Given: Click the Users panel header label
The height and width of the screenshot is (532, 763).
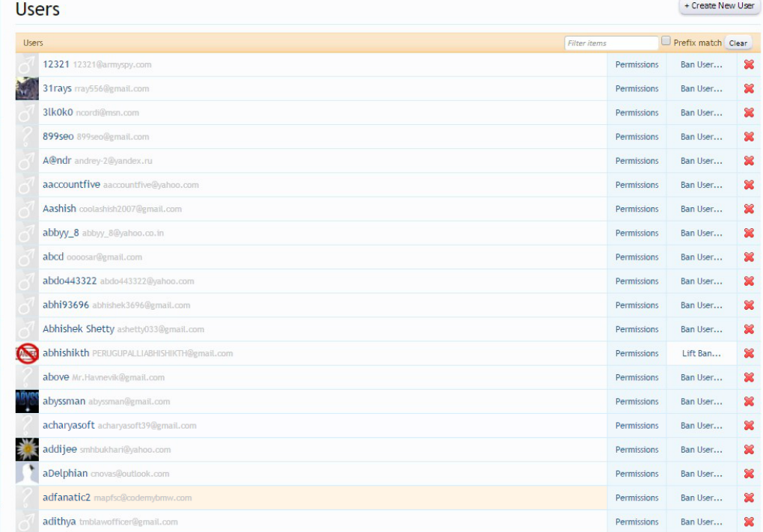Looking at the screenshot, I should pos(33,43).
